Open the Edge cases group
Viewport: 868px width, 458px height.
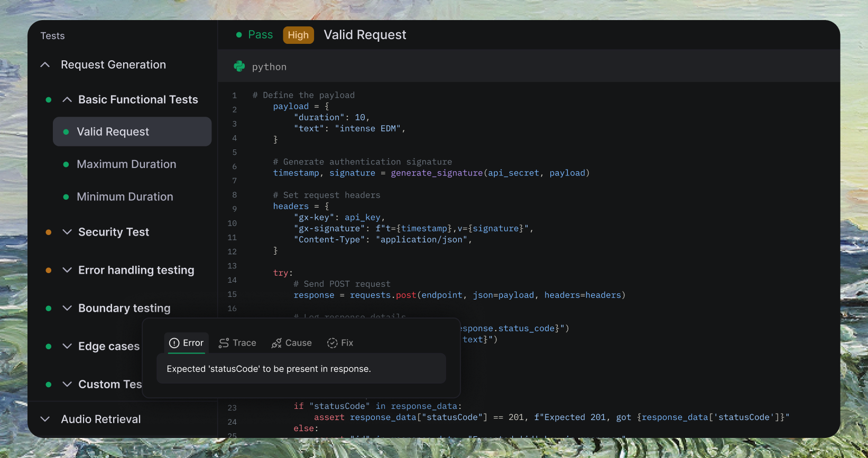click(x=109, y=347)
